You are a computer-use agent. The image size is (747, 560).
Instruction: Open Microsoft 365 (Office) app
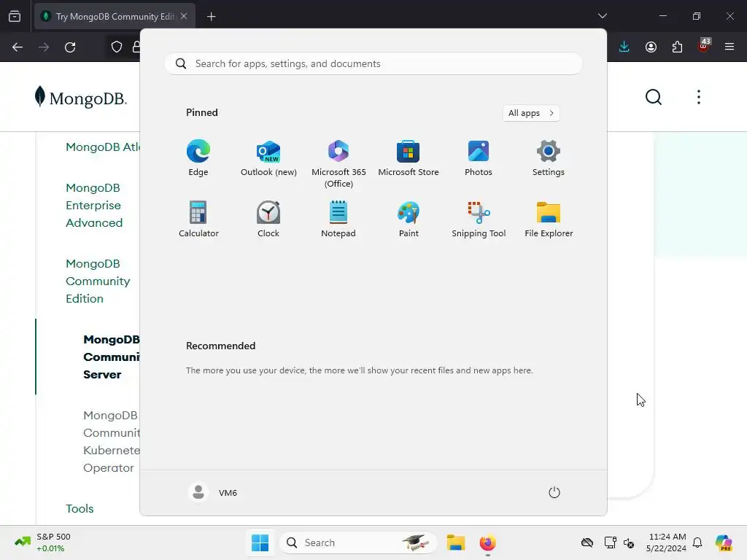pos(338,164)
